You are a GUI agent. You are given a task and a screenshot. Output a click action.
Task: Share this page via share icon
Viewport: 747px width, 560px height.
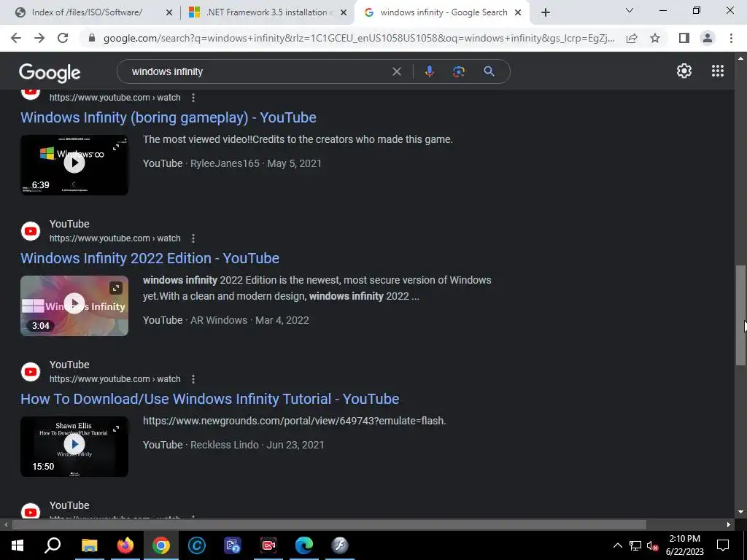[x=632, y=38]
